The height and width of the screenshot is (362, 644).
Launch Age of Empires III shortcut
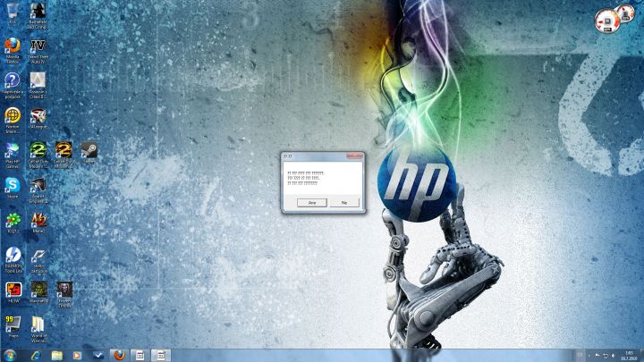(38, 190)
